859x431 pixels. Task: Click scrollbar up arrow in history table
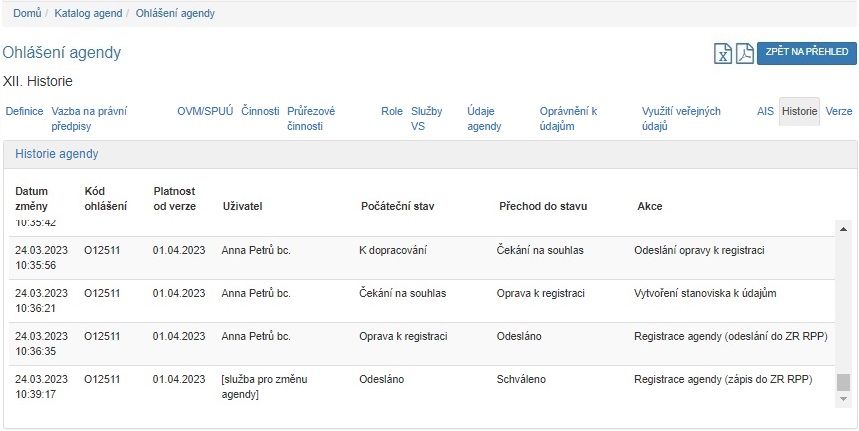tap(843, 227)
